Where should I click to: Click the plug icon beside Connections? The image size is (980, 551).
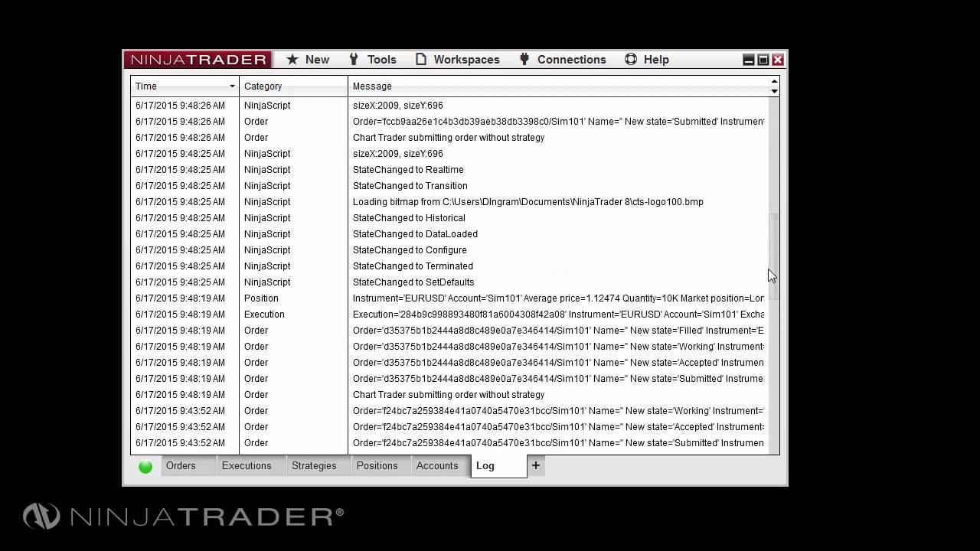pyautogui.click(x=524, y=60)
